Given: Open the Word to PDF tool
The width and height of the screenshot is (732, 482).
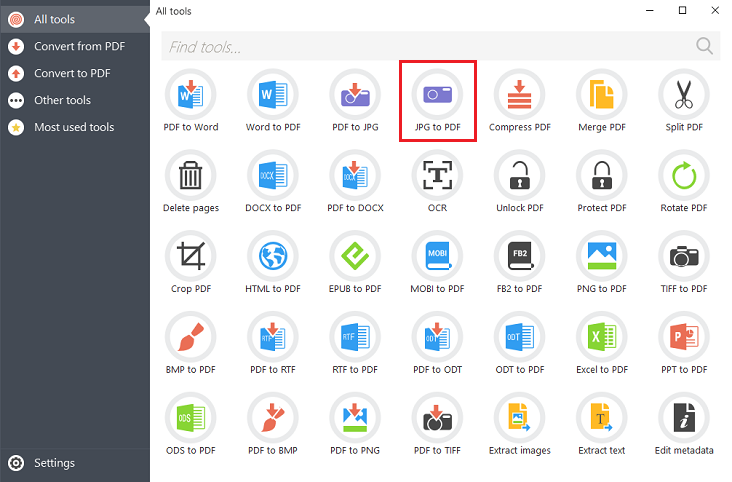Looking at the screenshot, I should point(273,101).
